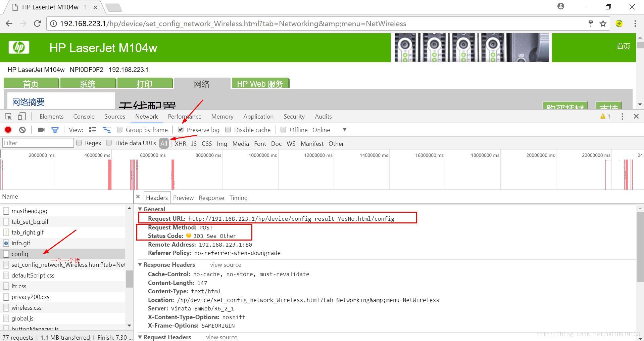Close the HP LaserJet browser tab
This screenshot has width=644, height=341.
[95, 7]
